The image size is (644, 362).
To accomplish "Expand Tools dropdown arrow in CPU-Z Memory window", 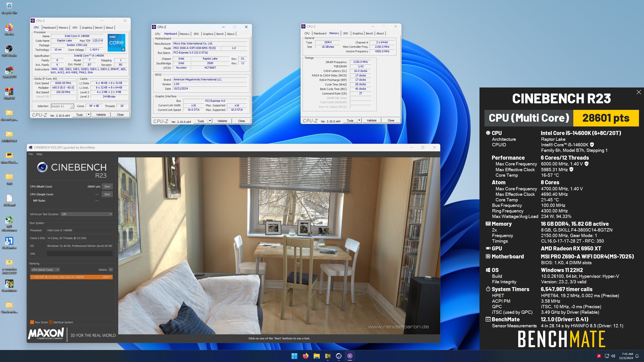I will click(x=359, y=120).
